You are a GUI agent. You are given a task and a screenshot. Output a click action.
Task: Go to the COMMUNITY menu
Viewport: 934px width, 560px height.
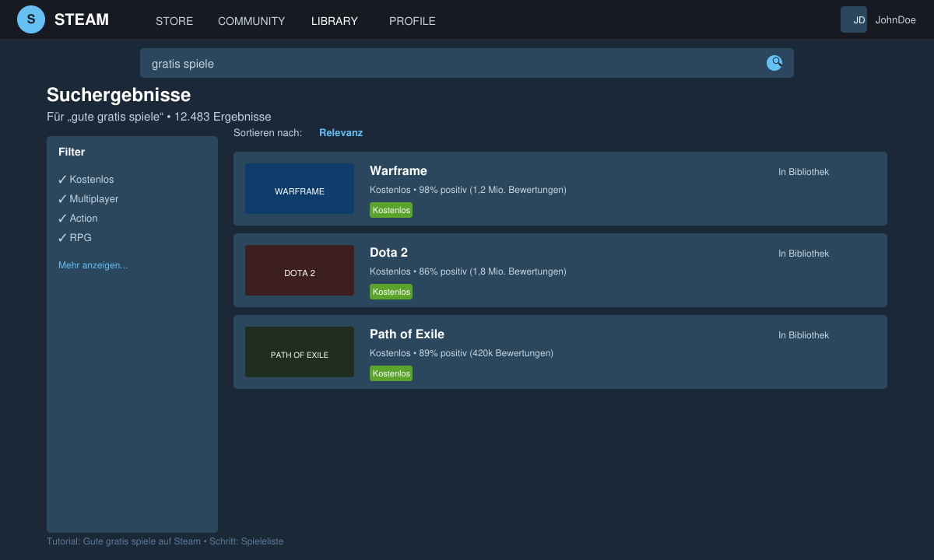click(251, 21)
